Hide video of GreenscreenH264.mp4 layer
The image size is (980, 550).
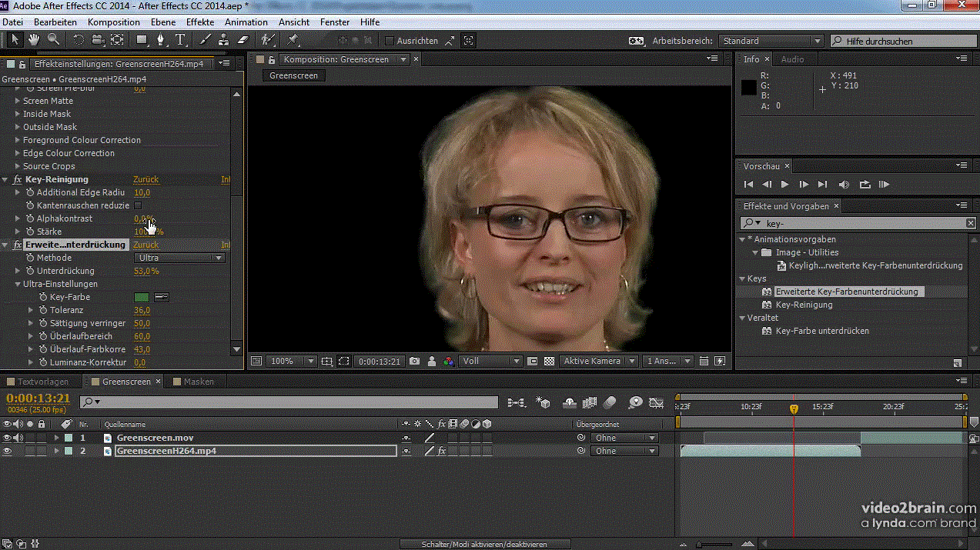point(7,451)
